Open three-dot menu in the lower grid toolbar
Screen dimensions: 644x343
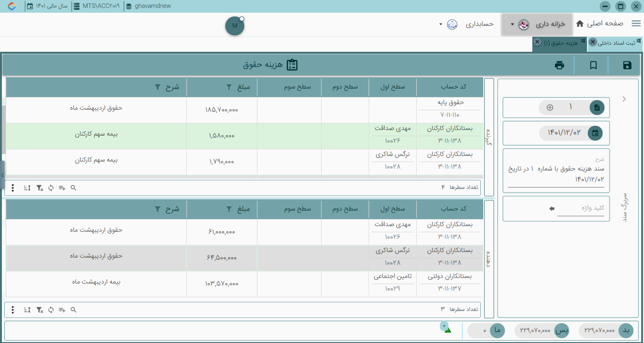point(13,310)
